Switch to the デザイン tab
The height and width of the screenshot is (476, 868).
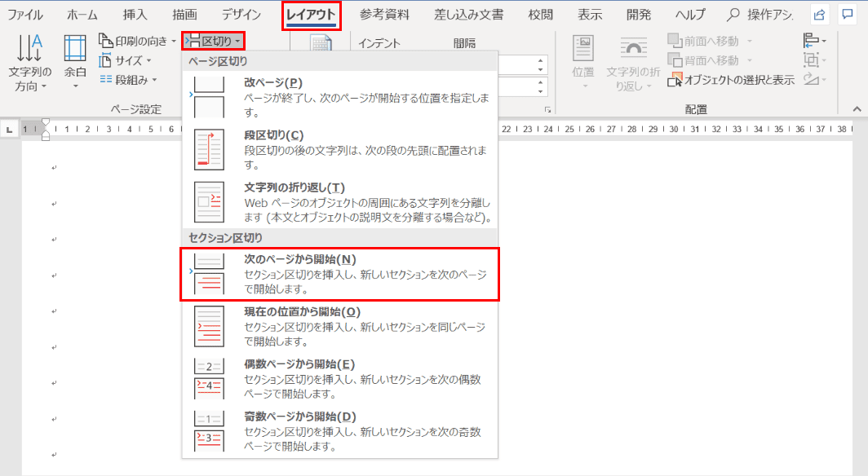point(241,15)
